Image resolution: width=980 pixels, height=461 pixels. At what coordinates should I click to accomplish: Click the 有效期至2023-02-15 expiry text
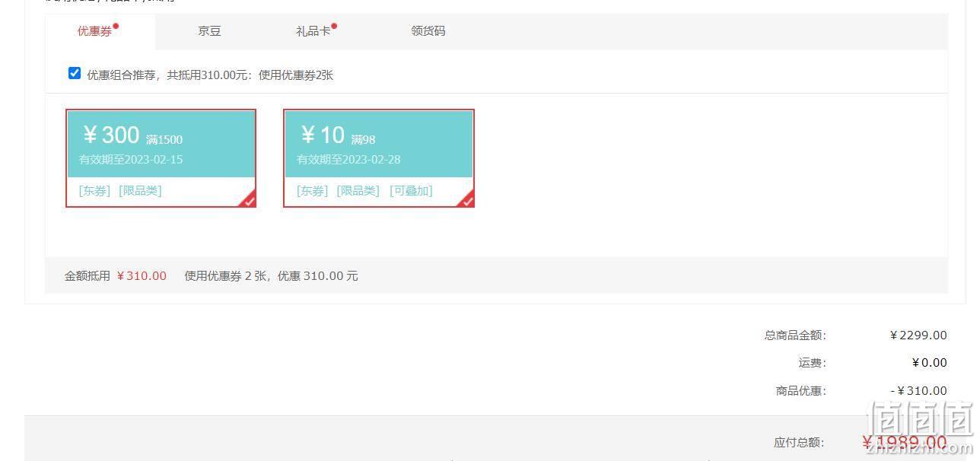coord(131,160)
